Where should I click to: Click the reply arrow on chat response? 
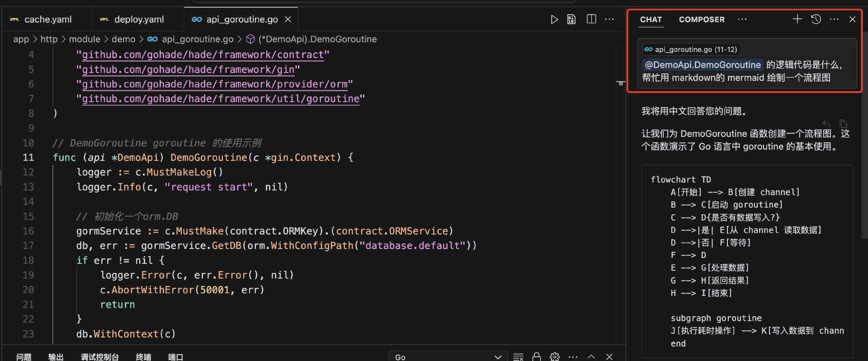coord(826,124)
